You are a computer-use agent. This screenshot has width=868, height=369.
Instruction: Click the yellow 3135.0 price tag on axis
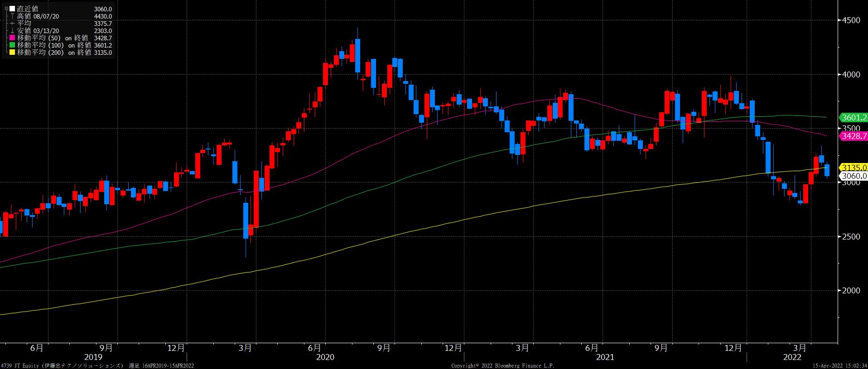(x=854, y=168)
